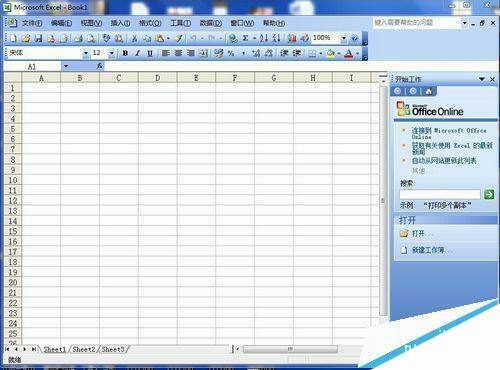Screen dimensions: 500x370
Task: Open the zoom percentage dropdown
Action: click(x=344, y=38)
